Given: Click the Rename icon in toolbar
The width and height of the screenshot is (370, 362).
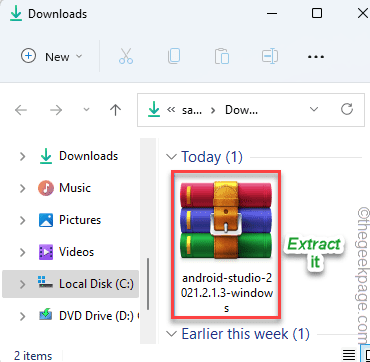Looking at the screenshot, I should point(270,56).
